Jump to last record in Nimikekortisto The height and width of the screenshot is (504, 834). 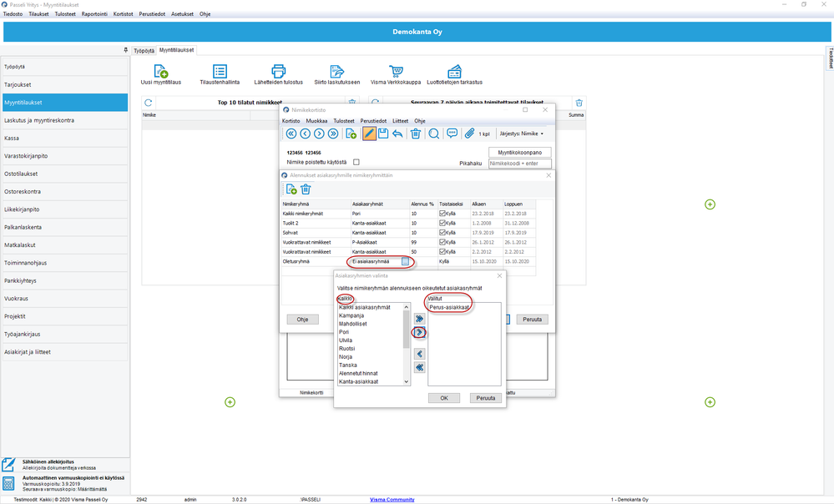point(333,134)
